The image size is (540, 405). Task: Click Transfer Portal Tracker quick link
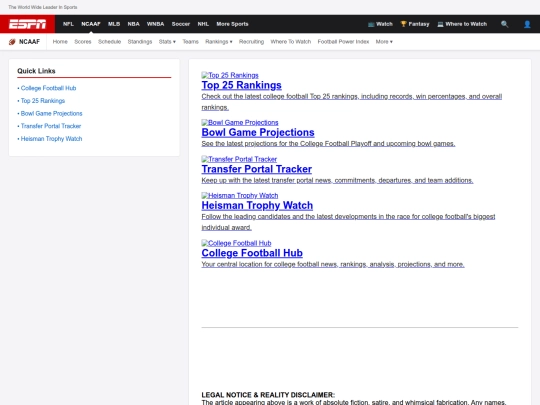click(51, 126)
